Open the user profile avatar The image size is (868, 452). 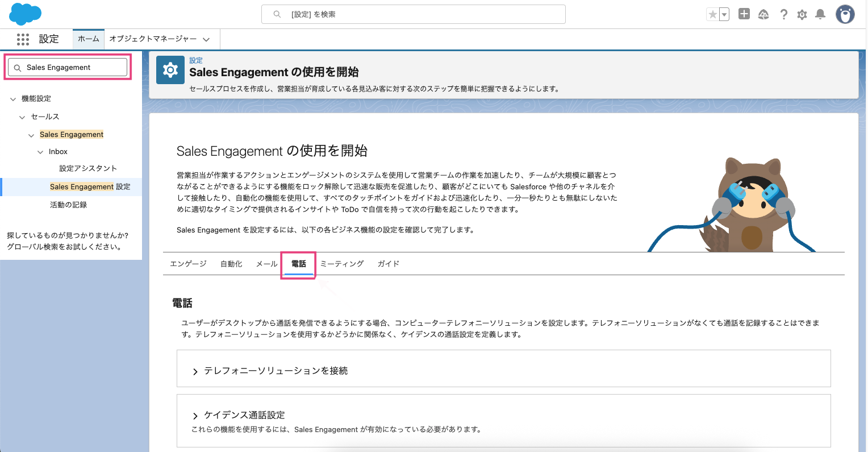845,14
